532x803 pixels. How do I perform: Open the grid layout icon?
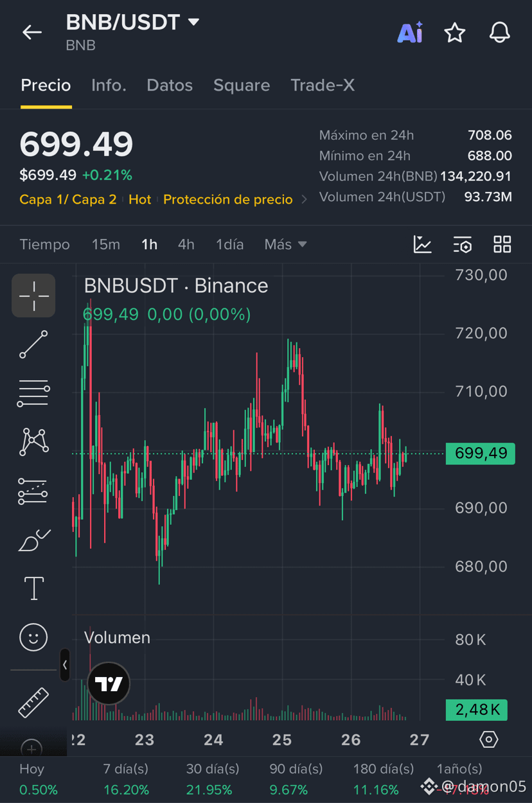[502, 245]
